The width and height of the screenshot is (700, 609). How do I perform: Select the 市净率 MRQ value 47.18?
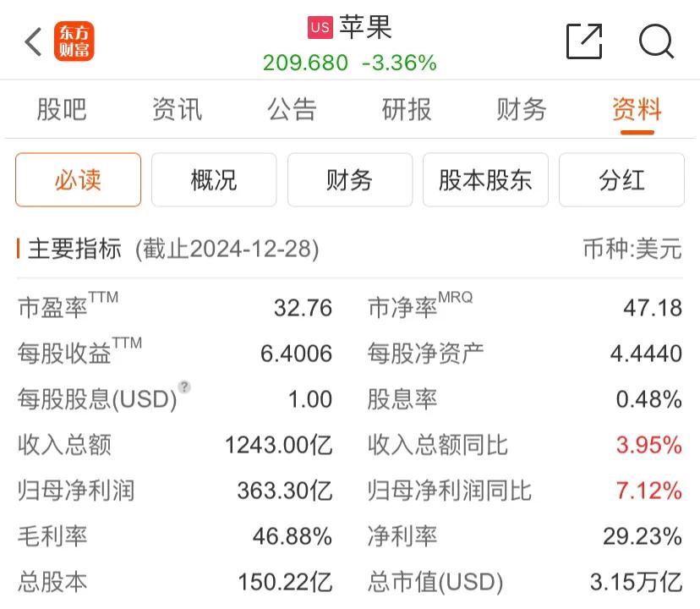pyautogui.click(x=653, y=308)
